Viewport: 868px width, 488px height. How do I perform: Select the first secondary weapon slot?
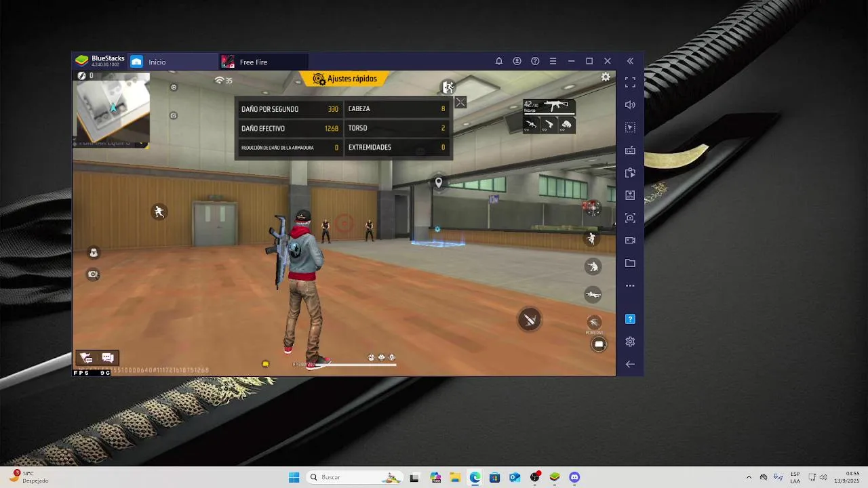[531, 125]
